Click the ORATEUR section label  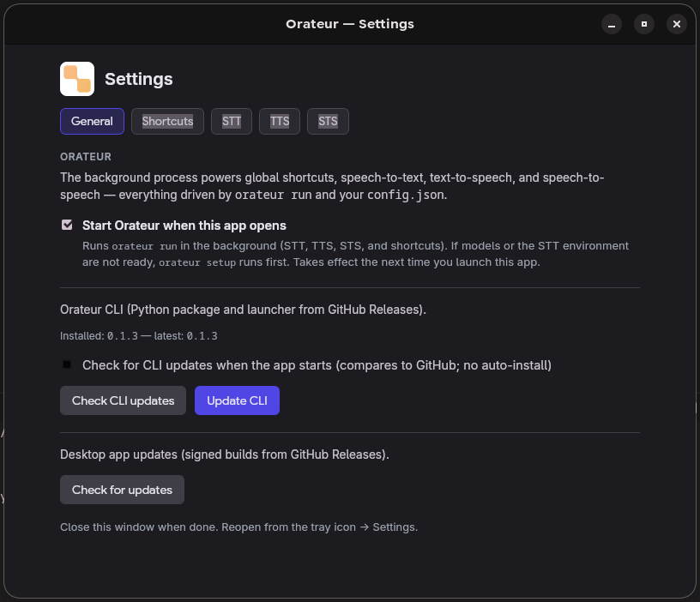[83, 156]
